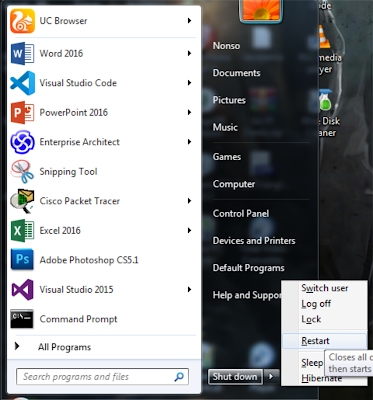Screen dimensions: 373x400
Task: Open the Snipping Tool scissors icon
Action: click(x=22, y=172)
